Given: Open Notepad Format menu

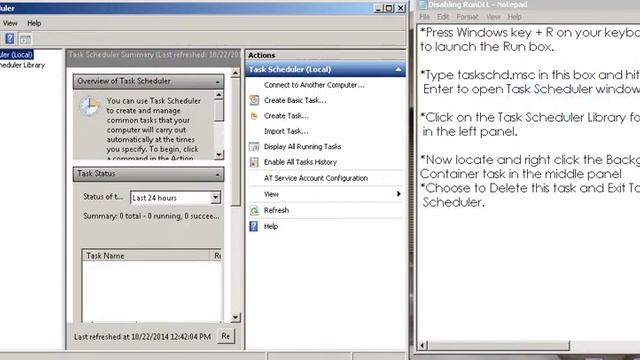Looking at the screenshot, I should point(467,17).
